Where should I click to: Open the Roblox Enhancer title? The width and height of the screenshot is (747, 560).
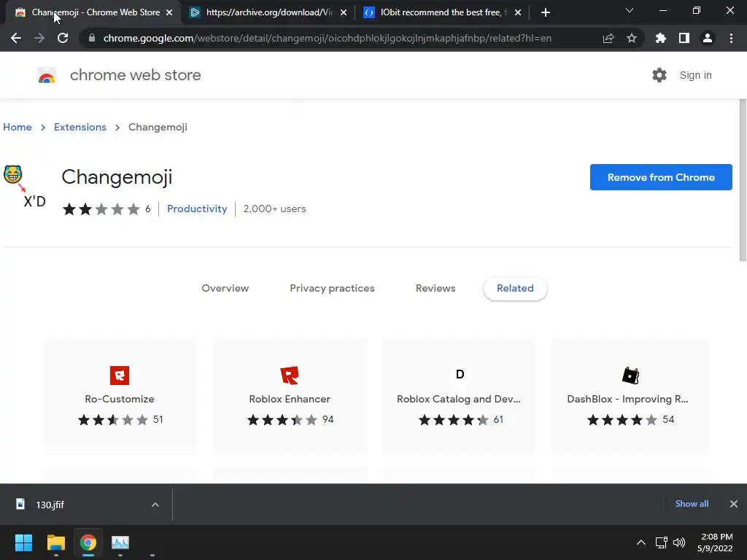pos(290,399)
